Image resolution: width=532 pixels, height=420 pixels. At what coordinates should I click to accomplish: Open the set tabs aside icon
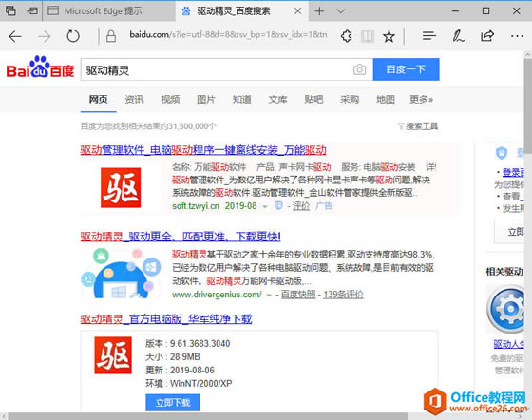pos(32,10)
